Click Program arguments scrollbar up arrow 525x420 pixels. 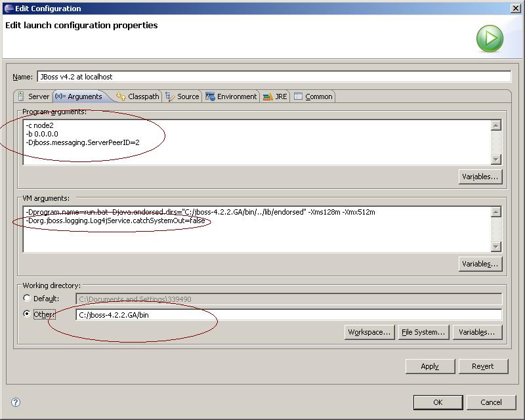tap(496, 125)
